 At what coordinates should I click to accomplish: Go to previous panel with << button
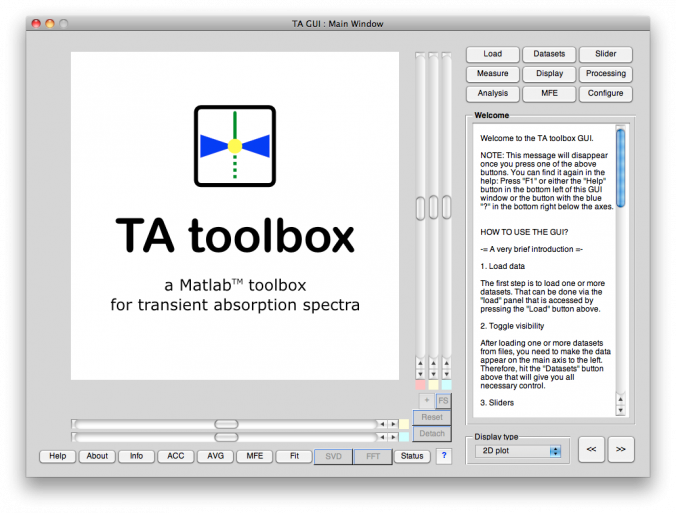591,449
